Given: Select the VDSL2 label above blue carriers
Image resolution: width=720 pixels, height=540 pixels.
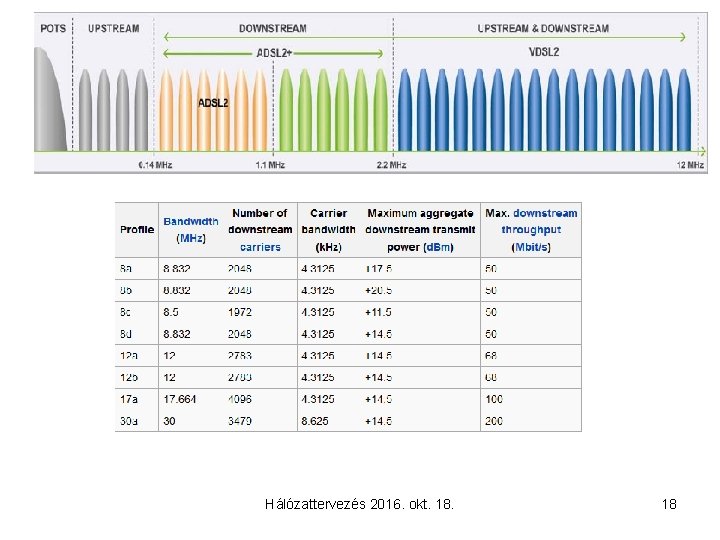Looking at the screenshot, I should click(x=544, y=52).
